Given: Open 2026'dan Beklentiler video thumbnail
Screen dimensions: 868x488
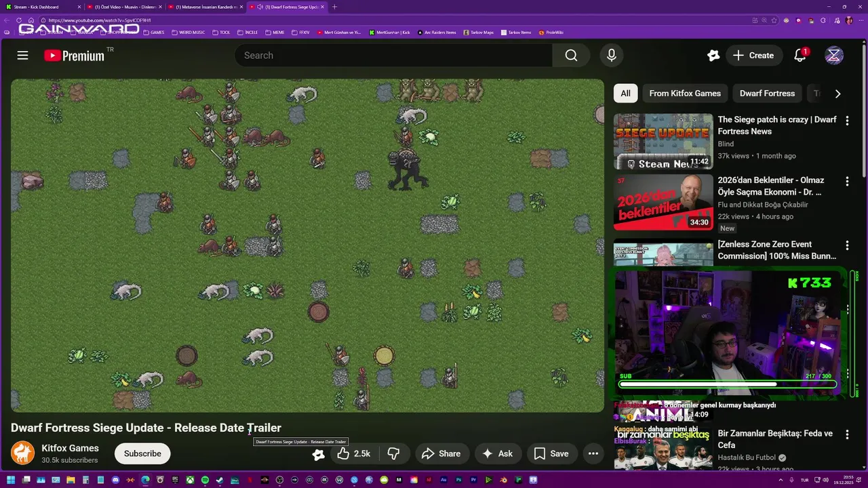Looking at the screenshot, I should (663, 202).
